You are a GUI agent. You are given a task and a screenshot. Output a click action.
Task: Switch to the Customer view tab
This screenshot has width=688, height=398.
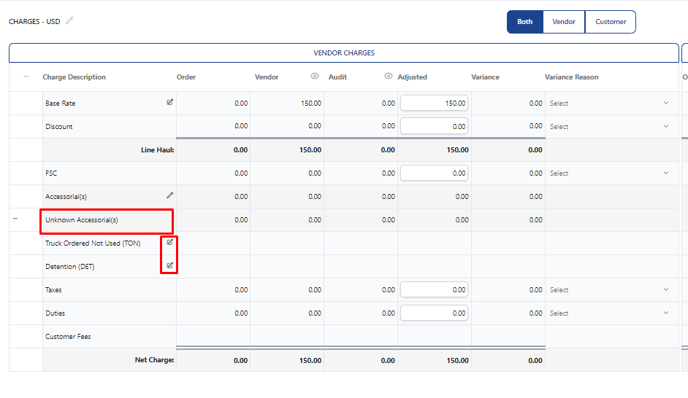[x=610, y=22]
